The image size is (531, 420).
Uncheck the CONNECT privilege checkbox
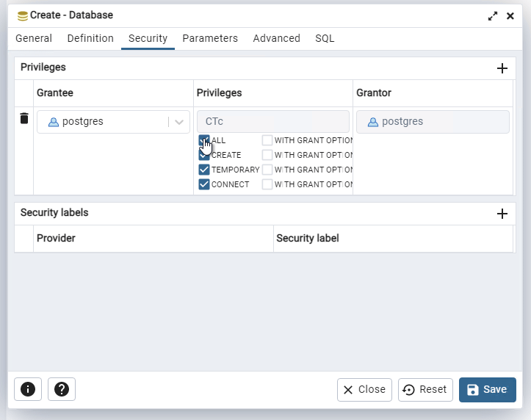tap(204, 184)
